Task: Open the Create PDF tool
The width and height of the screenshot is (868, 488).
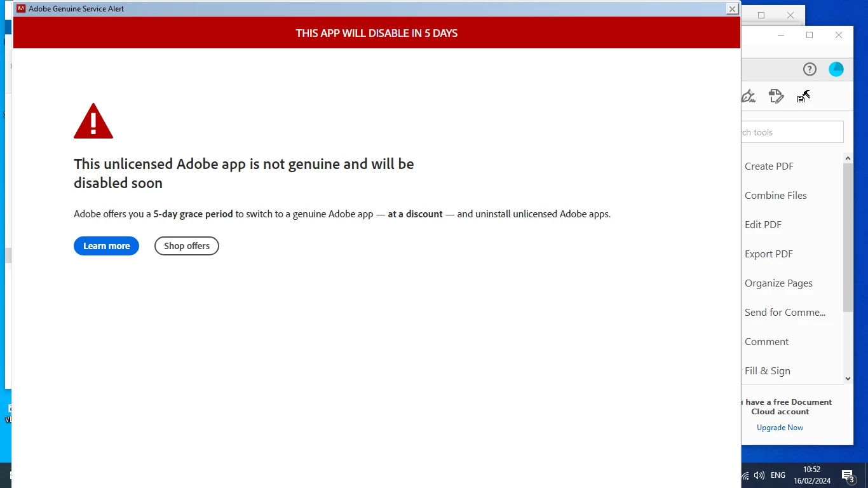Action: click(769, 166)
